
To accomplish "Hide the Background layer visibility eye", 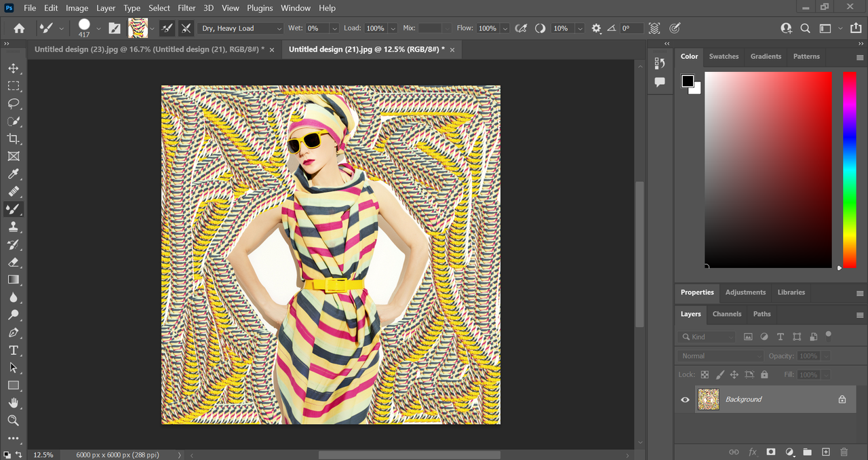I will 685,400.
